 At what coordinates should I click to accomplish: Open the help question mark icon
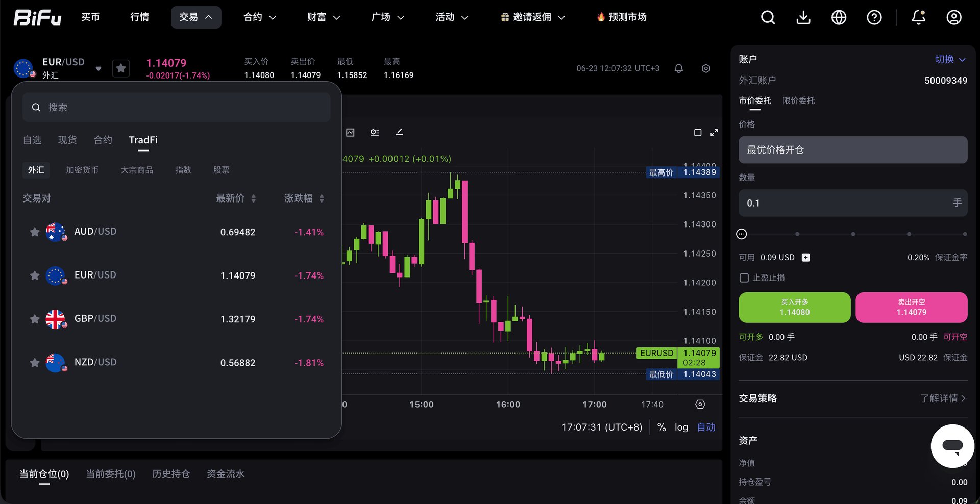click(x=874, y=17)
